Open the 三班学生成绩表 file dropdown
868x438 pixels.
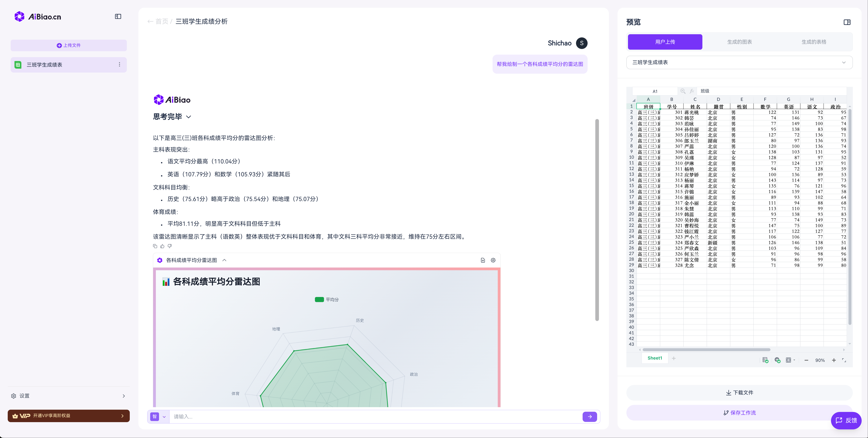click(739, 62)
